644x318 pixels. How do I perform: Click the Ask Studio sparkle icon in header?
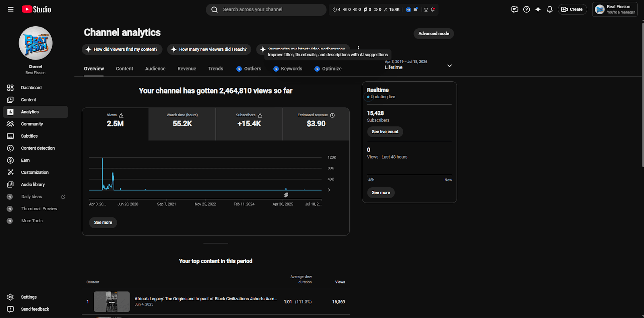coord(538,9)
